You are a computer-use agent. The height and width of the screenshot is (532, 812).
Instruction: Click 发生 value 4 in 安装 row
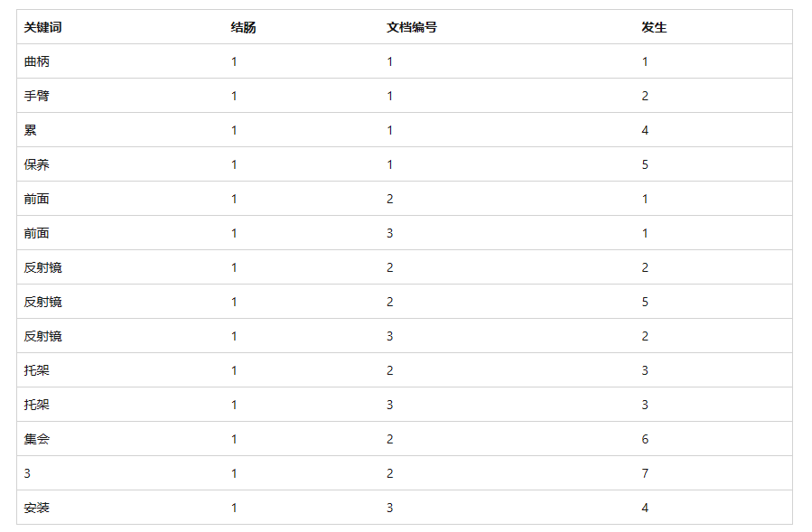point(645,508)
